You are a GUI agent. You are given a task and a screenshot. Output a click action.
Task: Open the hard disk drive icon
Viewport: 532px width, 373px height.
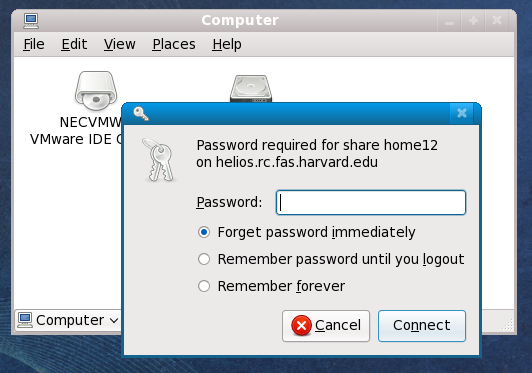(251, 89)
